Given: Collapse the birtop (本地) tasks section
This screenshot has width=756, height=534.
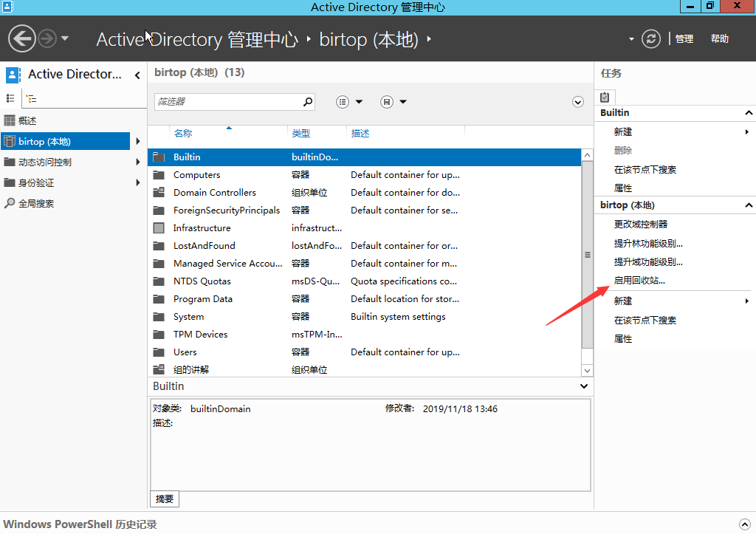Looking at the screenshot, I should 749,205.
